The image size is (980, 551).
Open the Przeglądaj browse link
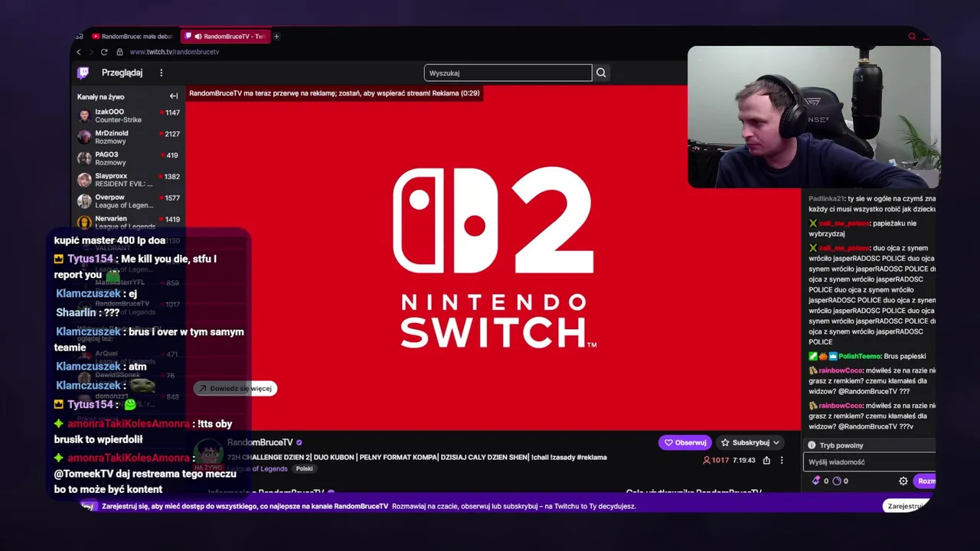pyautogui.click(x=122, y=73)
